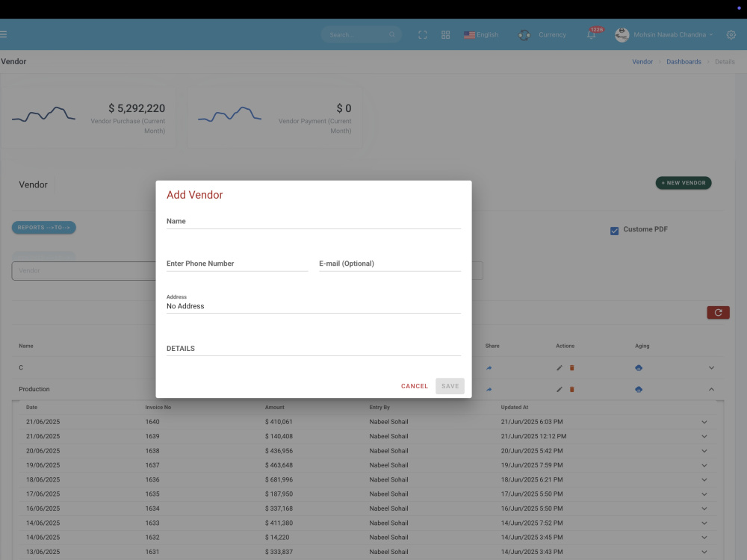
Task: Click Cancel in Add Vendor dialog
Action: 415,386
